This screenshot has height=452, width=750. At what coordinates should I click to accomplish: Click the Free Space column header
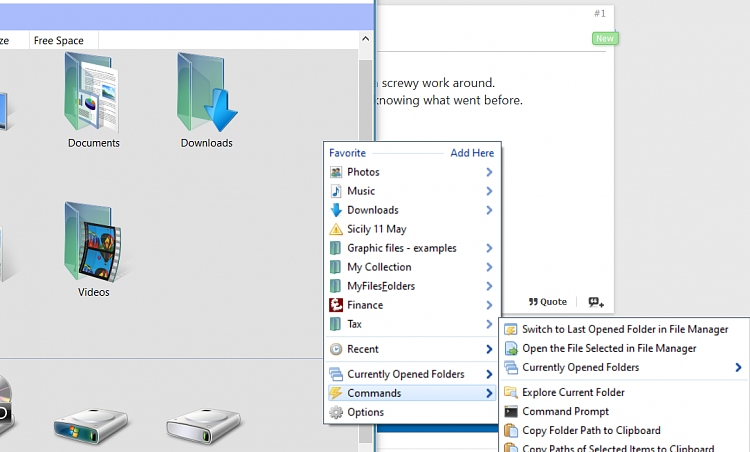(63, 41)
